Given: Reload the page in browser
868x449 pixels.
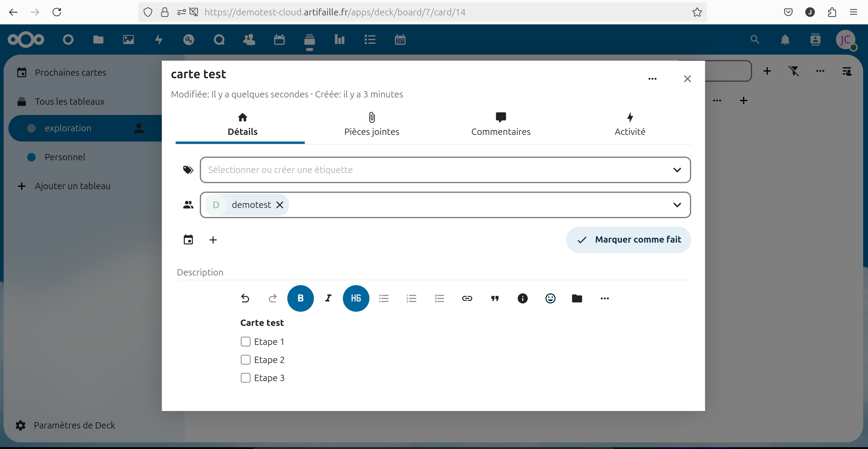Looking at the screenshot, I should 57,12.
